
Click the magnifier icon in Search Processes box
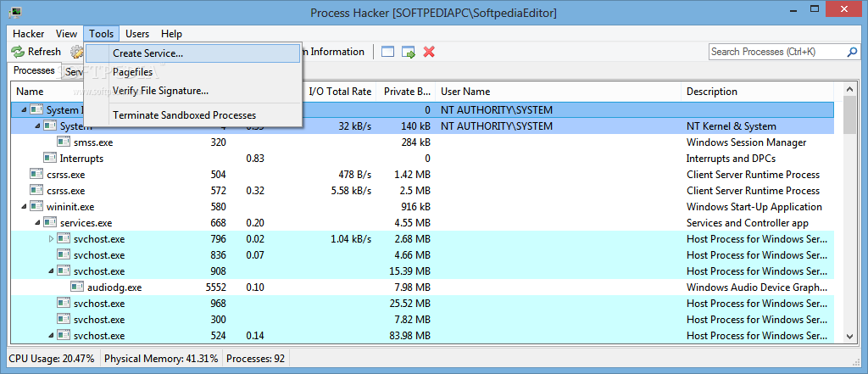852,52
